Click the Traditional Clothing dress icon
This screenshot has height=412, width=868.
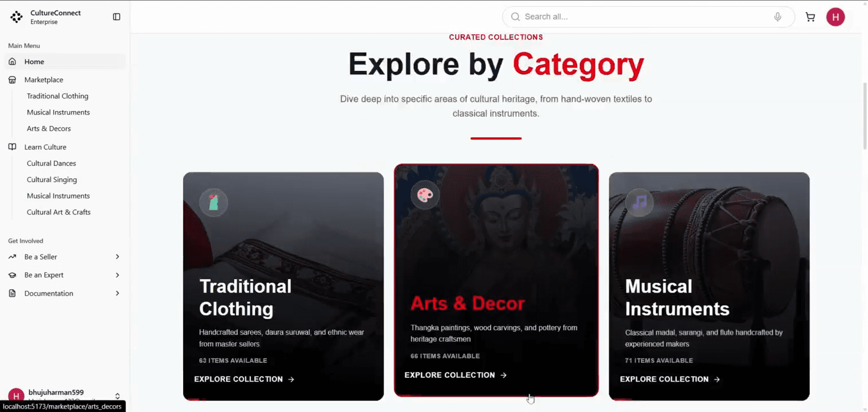214,202
